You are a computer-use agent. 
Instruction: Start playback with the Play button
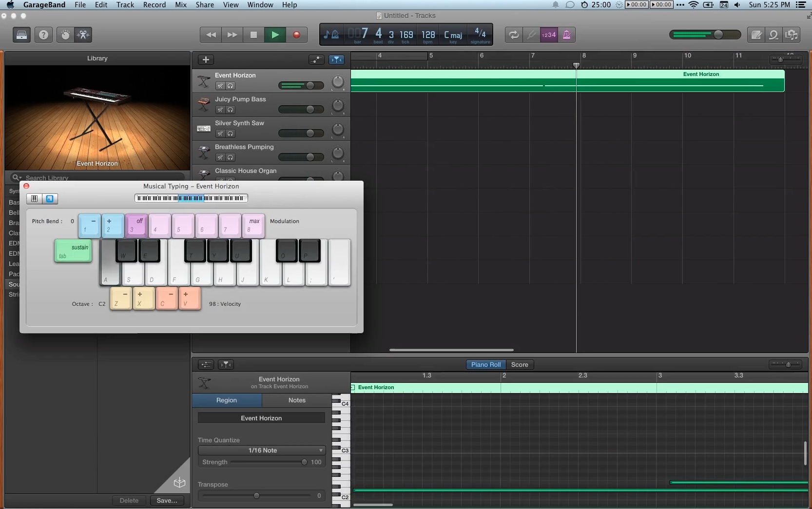pyautogui.click(x=275, y=35)
